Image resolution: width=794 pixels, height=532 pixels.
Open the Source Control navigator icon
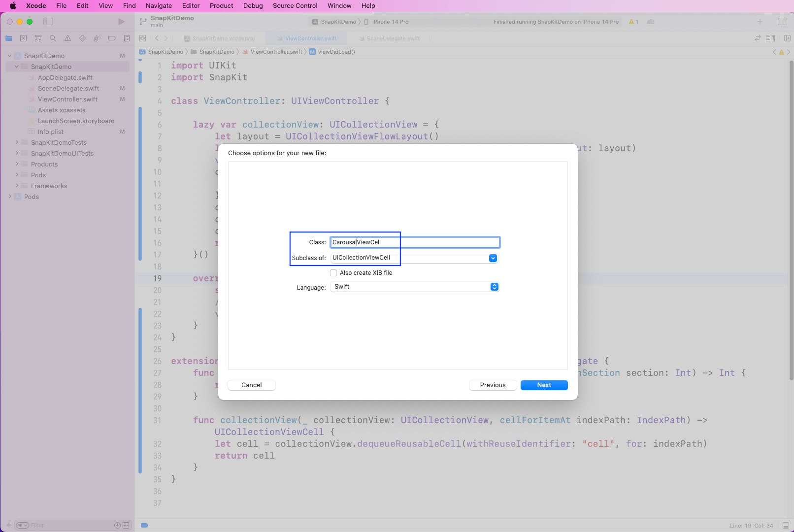pyautogui.click(x=23, y=38)
